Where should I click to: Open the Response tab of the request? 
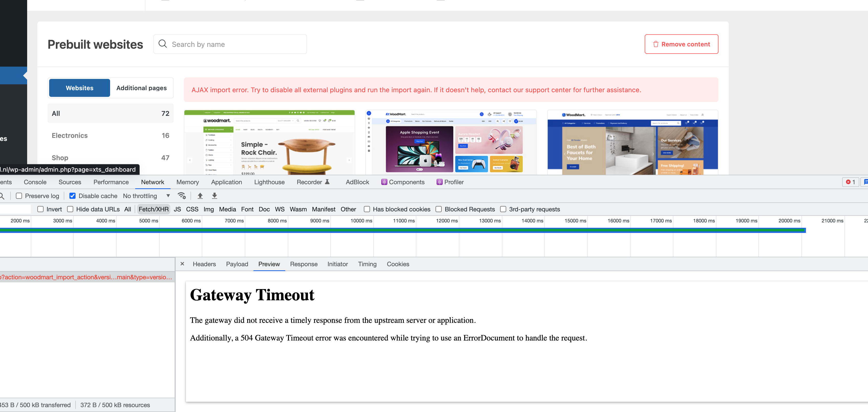[303, 264]
